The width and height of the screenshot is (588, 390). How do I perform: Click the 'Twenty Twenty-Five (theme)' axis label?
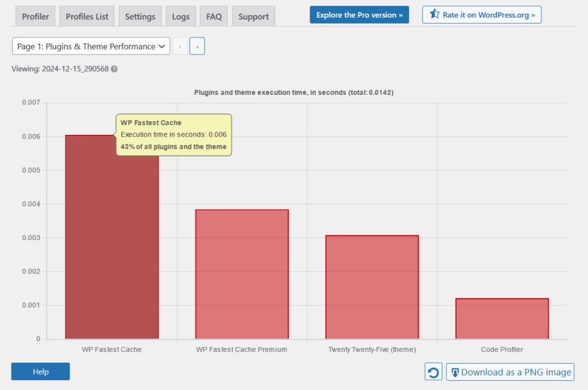[372, 349]
